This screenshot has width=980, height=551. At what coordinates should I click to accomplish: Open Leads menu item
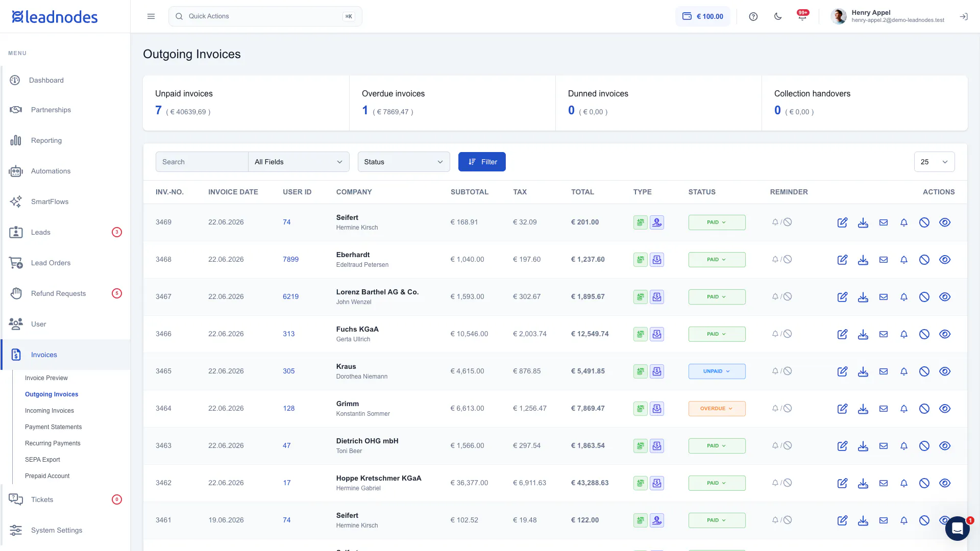pyautogui.click(x=65, y=232)
